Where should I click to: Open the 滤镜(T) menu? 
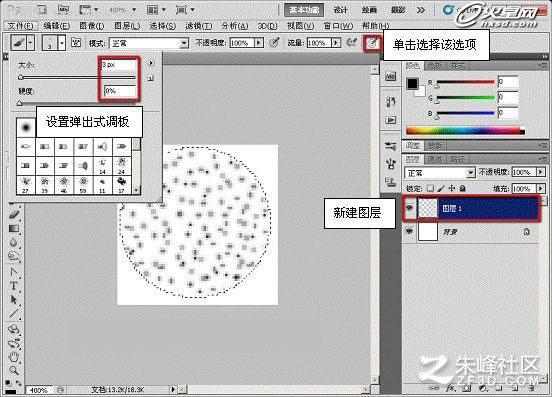tap(198, 26)
